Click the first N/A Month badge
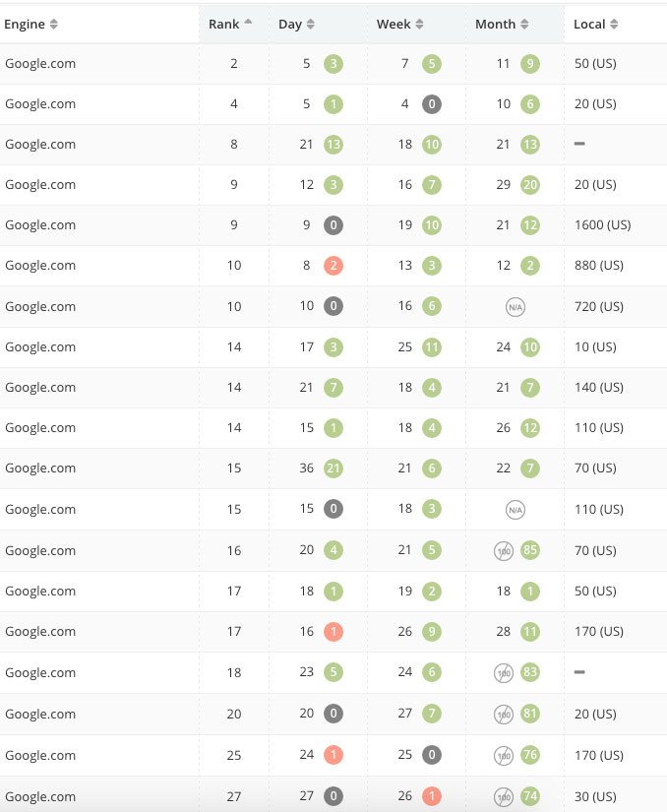Image resolution: width=667 pixels, height=812 pixels. [x=515, y=307]
